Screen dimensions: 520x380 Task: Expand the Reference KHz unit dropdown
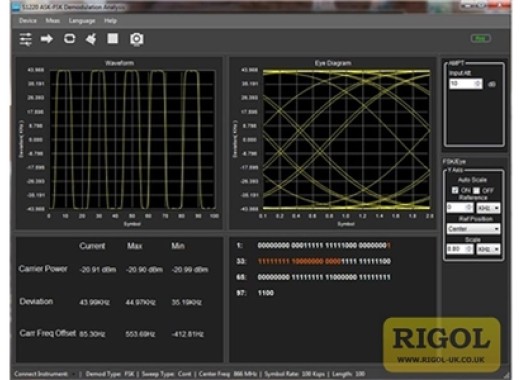pyautogui.click(x=488, y=208)
